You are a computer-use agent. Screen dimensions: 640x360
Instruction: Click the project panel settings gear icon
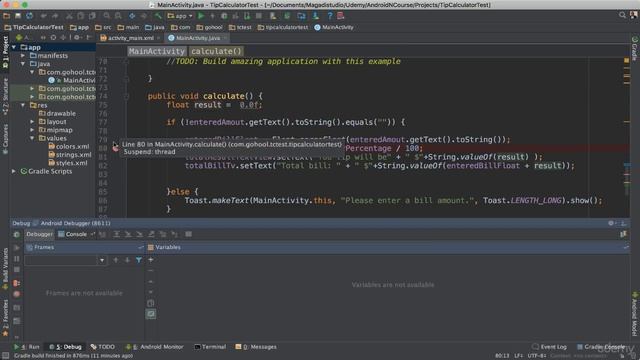coord(76,38)
